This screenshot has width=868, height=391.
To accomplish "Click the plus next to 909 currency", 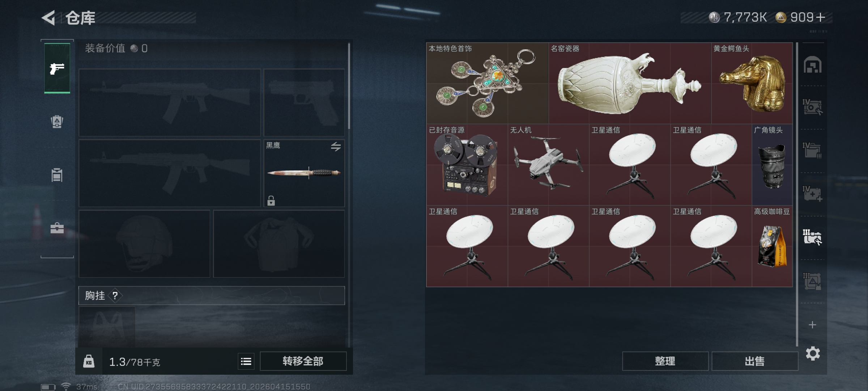I will 821,17.
